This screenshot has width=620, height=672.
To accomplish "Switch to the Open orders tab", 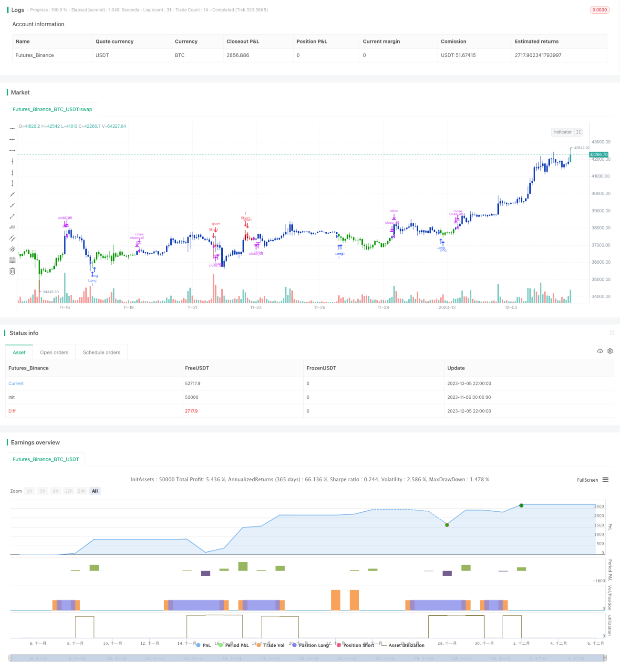I will click(54, 352).
